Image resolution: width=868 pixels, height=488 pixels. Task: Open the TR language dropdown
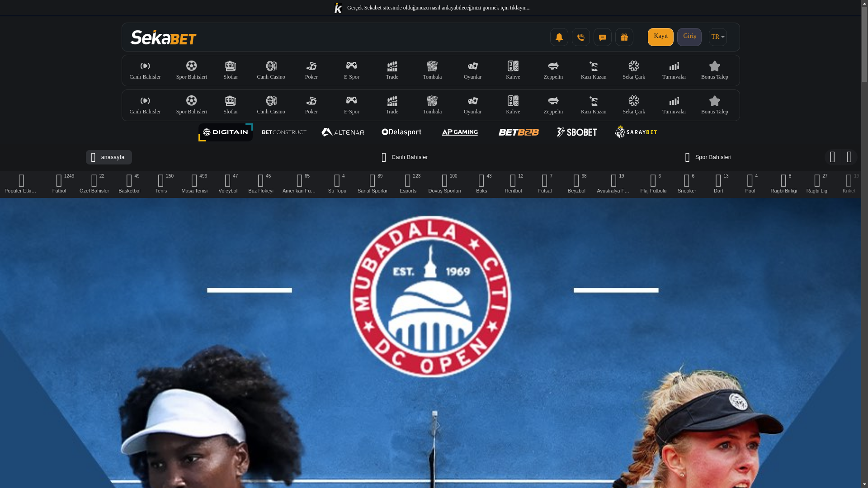[717, 37]
